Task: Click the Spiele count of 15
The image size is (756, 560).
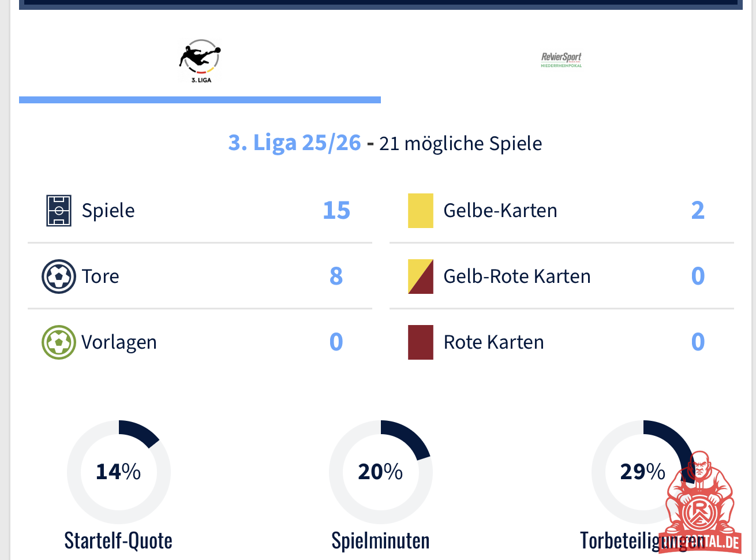Action: point(336,211)
